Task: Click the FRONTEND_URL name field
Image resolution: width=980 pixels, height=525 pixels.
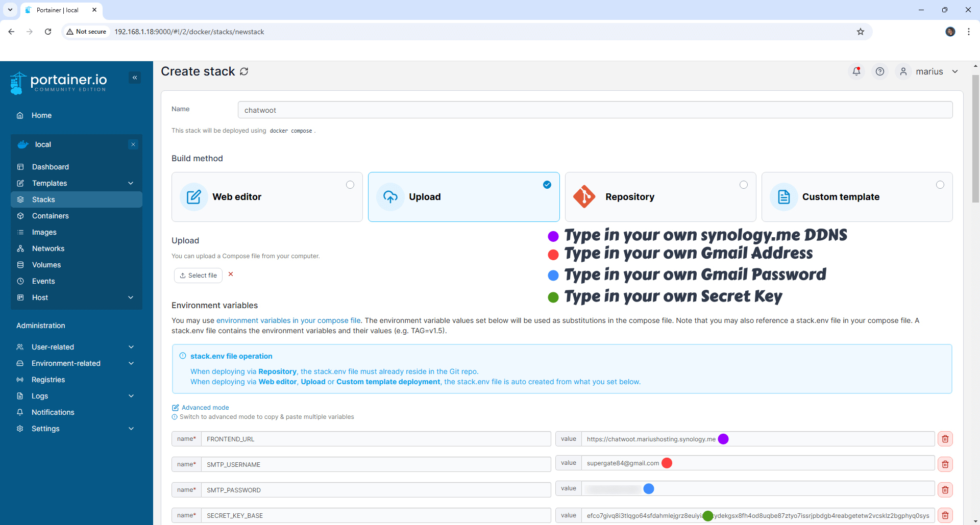Action: [376, 439]
